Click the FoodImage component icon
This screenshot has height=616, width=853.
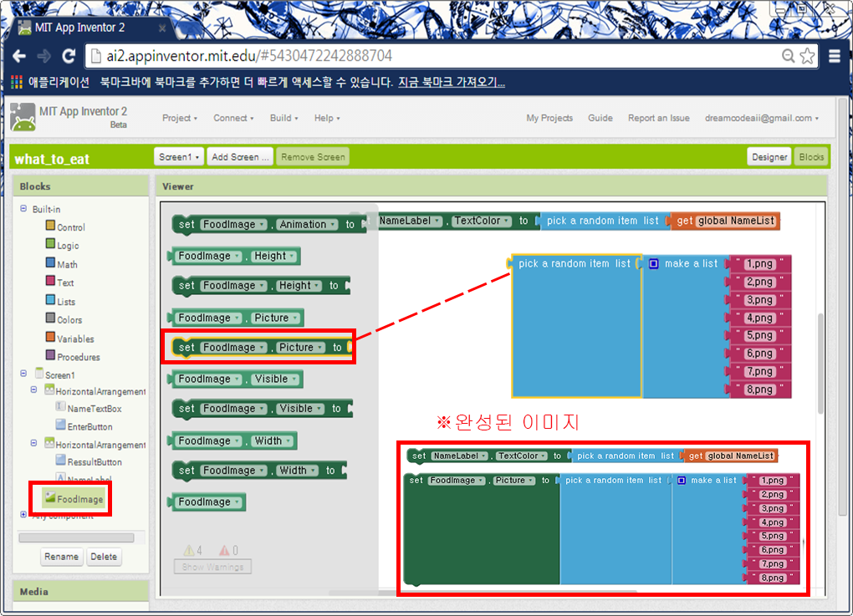click(x=49, y=499)
